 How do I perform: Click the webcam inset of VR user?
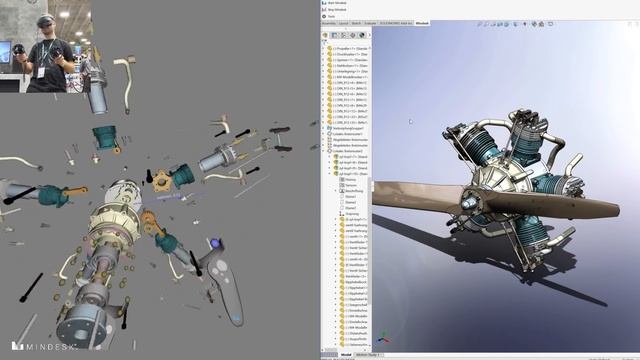(46, 46)
